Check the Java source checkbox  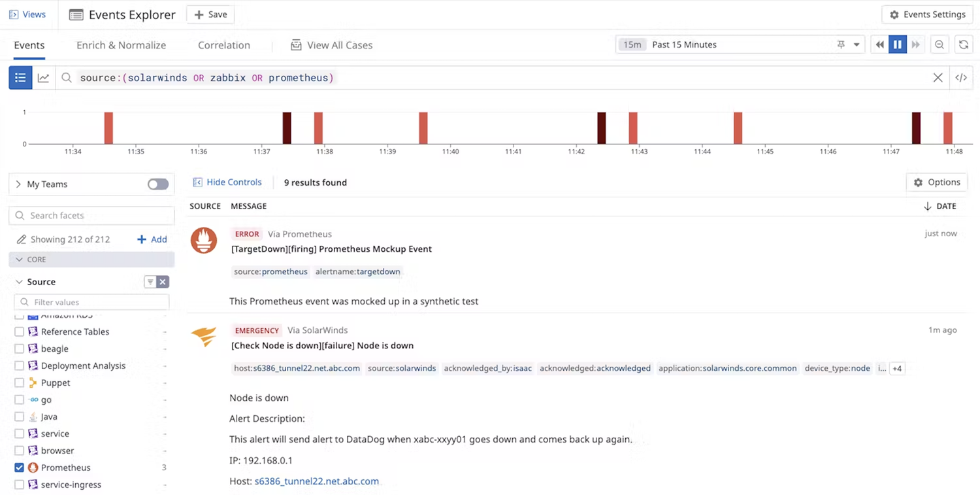(x=19, y=417)
